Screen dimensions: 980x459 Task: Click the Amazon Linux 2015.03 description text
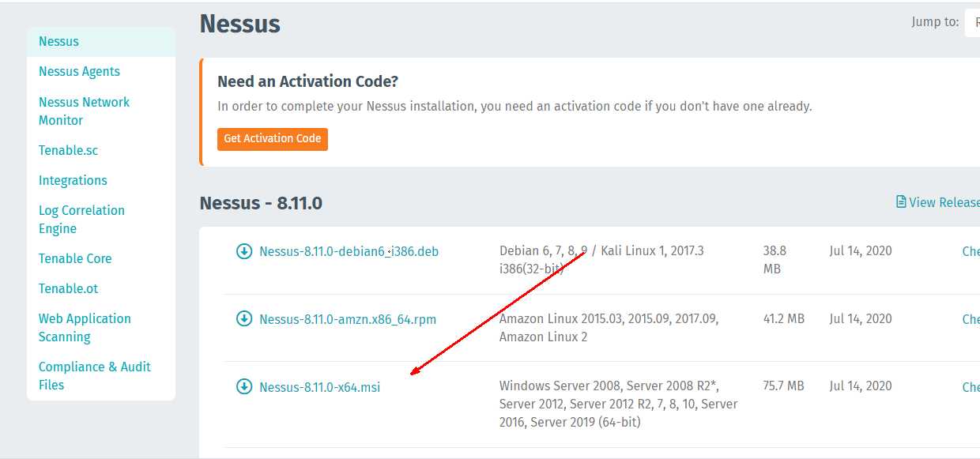click(609, 328)
